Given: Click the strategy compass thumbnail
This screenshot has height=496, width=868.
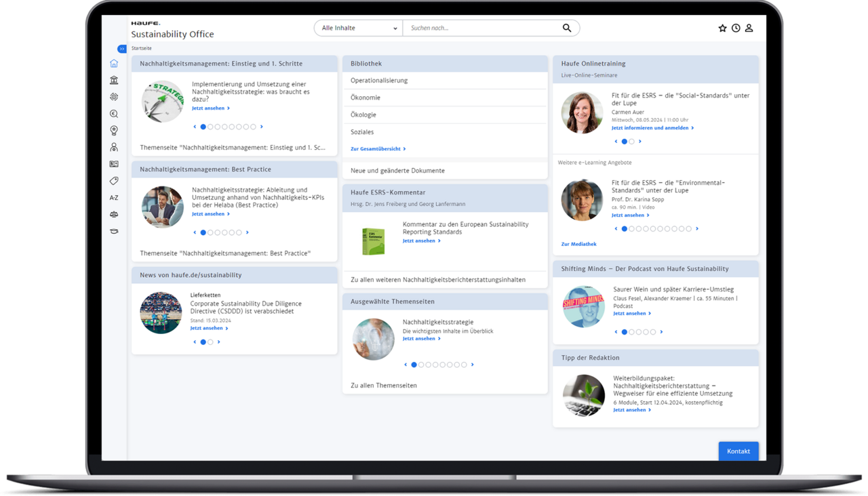Looking at the screenshot, I should click(163, 102).
